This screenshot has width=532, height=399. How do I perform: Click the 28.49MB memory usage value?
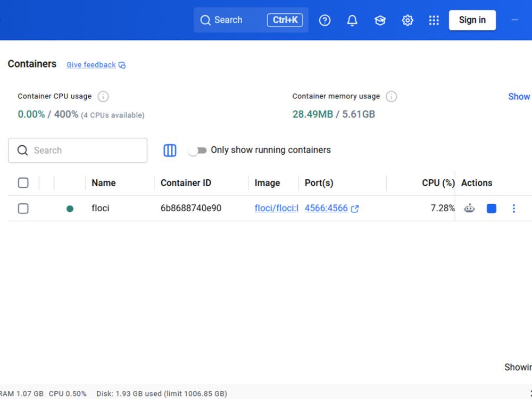[x=312, y=114]
